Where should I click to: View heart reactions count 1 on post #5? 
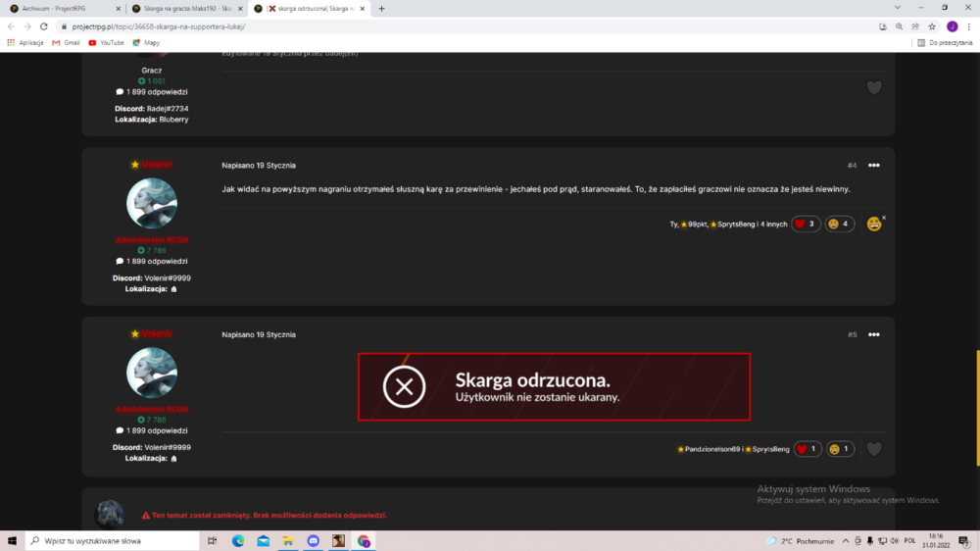tap(807, 449)
